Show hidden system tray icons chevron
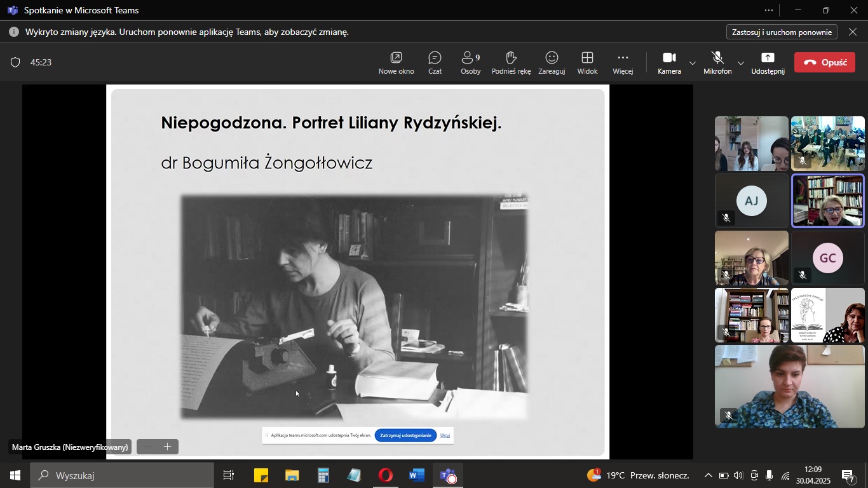Screen dimensions: 868x488 point(708,475)
